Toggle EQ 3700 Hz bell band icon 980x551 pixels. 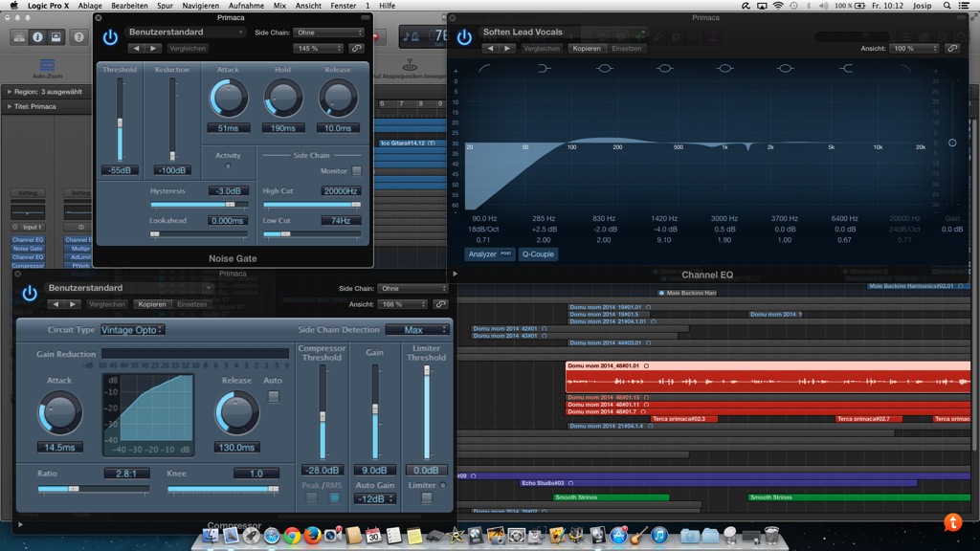tap(785, 68)
